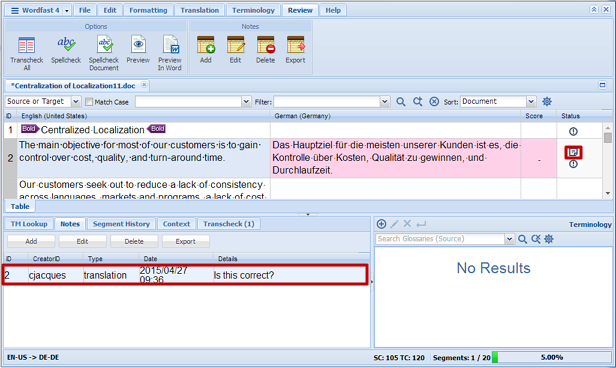Open the Help ribbon tab
The image size is (616, 368).
click(333, 10)
